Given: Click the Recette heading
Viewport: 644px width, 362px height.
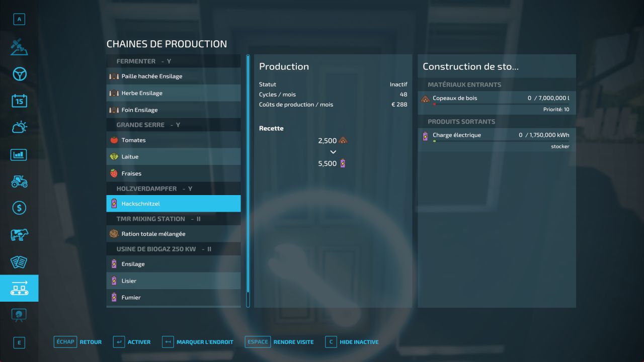Looking at the screenshot, I should (x=271, y=128).
